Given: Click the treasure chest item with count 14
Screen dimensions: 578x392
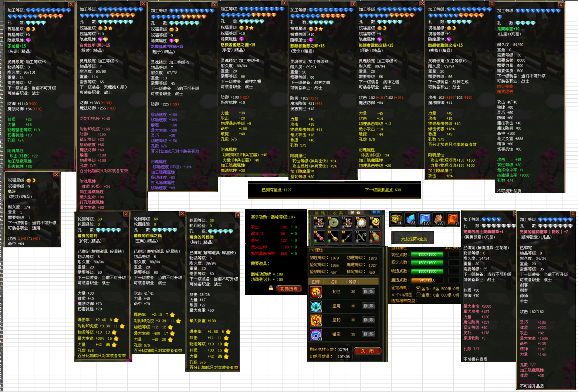Looking at the screenshot, I should click(x=396, y=219).
